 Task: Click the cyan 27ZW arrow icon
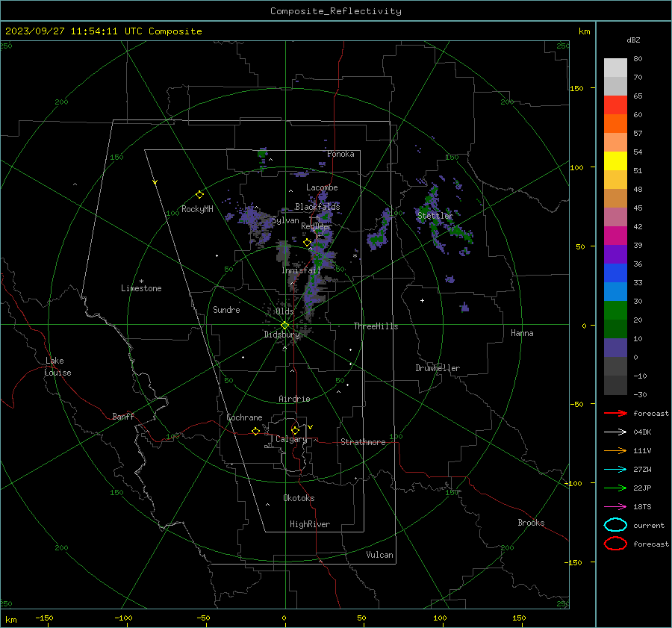615,470
